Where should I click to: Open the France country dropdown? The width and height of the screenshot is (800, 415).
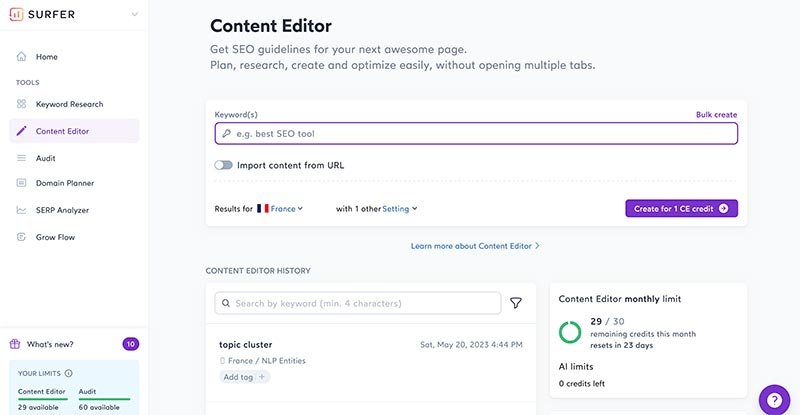click(286, 209)
